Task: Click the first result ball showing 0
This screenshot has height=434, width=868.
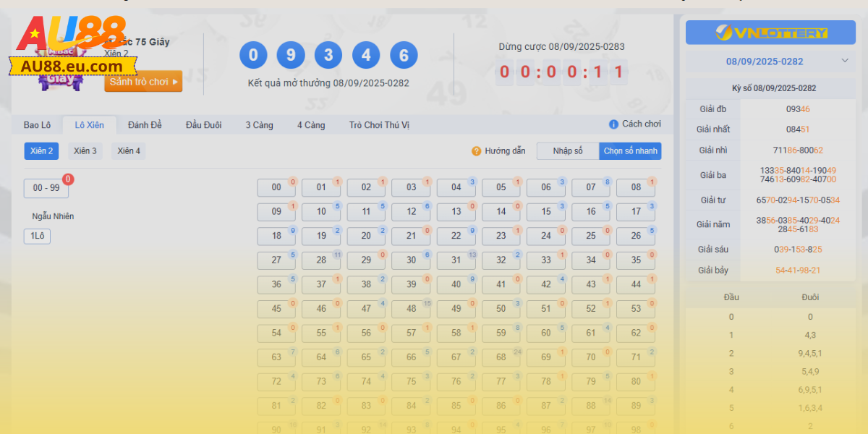Action: pyautogui.click(x=253, y=56)
